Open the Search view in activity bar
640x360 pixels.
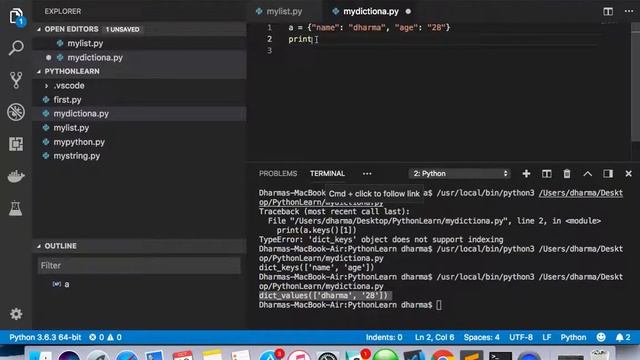click(16, 48)
